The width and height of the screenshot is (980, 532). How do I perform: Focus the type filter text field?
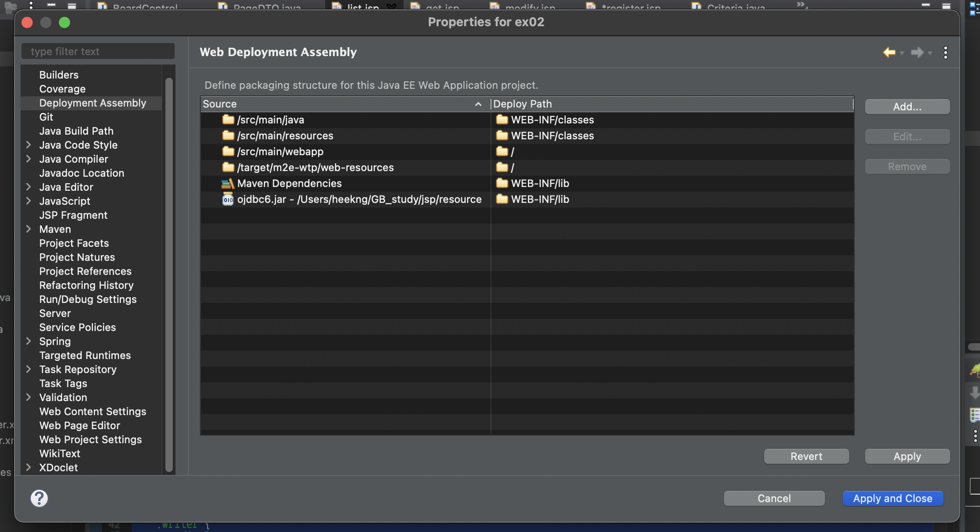click(98, 51)
